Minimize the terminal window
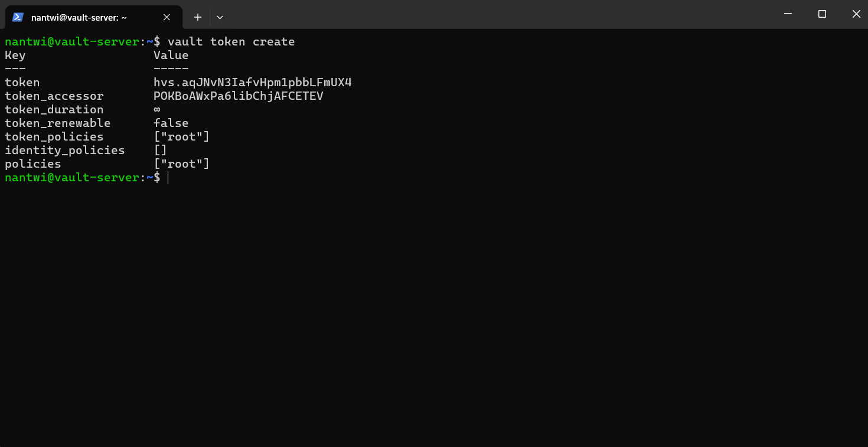868x447 pixels. [788, 14]
